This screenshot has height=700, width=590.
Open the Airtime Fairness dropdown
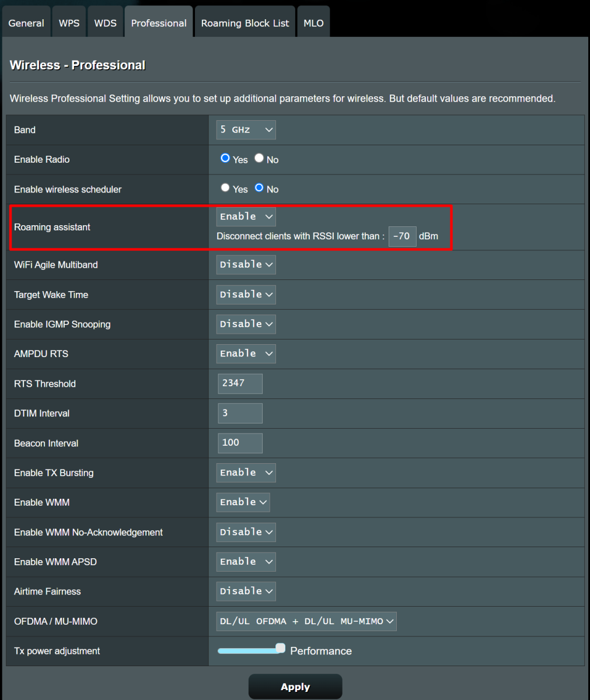pyautogui.click(x=246, y=591)
